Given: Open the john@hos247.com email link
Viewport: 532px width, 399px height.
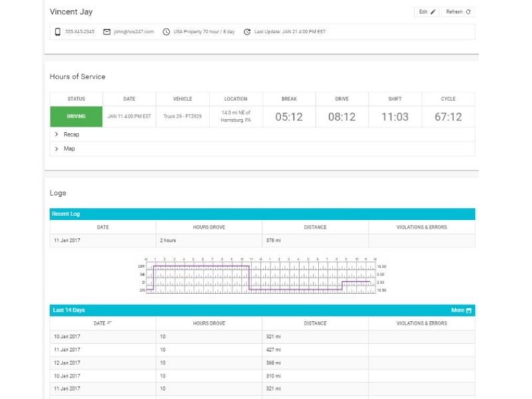Looking at the screenshot, I should click(x=134, y=32).
